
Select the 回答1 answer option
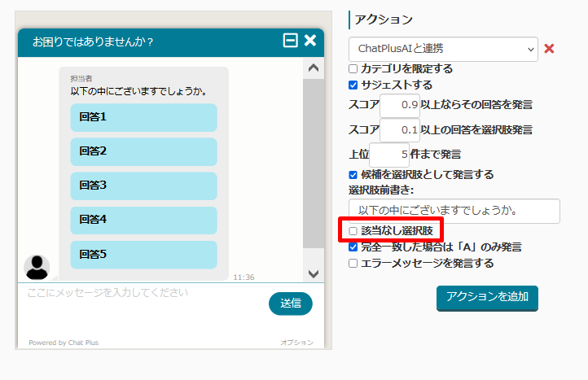coord(143,117)
